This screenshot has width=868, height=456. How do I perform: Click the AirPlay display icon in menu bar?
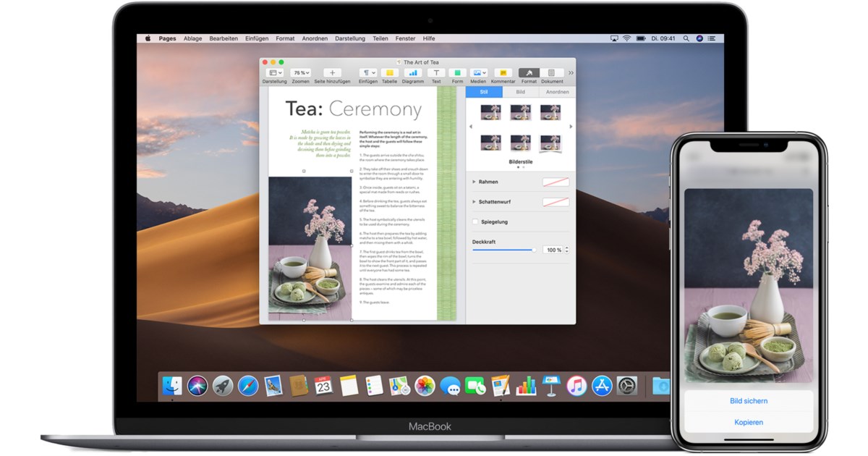point(614,38)
